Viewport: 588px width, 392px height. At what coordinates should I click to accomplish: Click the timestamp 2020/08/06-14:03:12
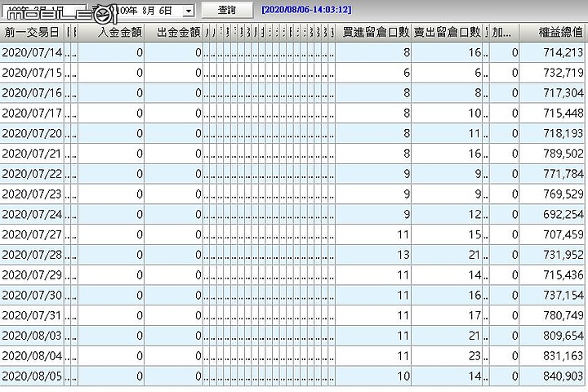click(307, 10)
